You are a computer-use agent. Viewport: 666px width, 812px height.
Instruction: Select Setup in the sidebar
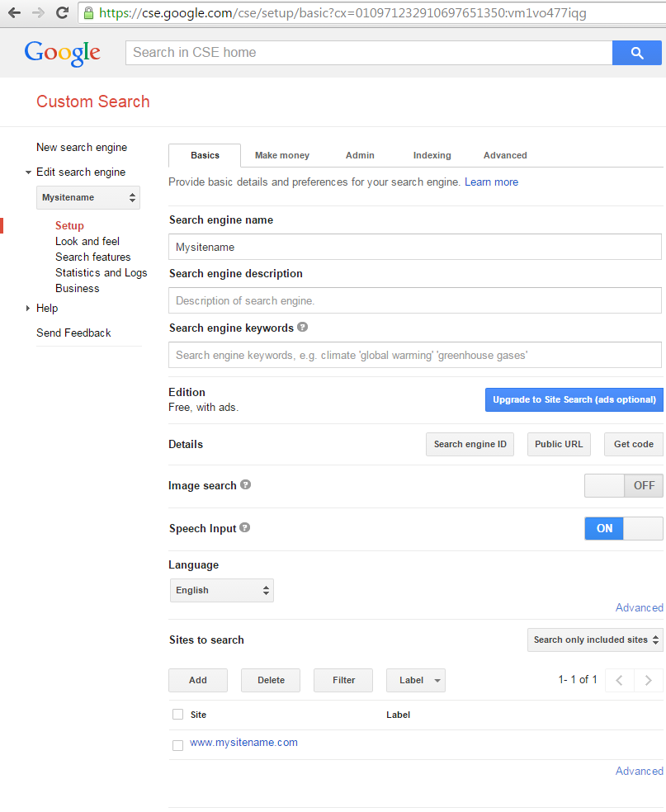tap(69, 226)
